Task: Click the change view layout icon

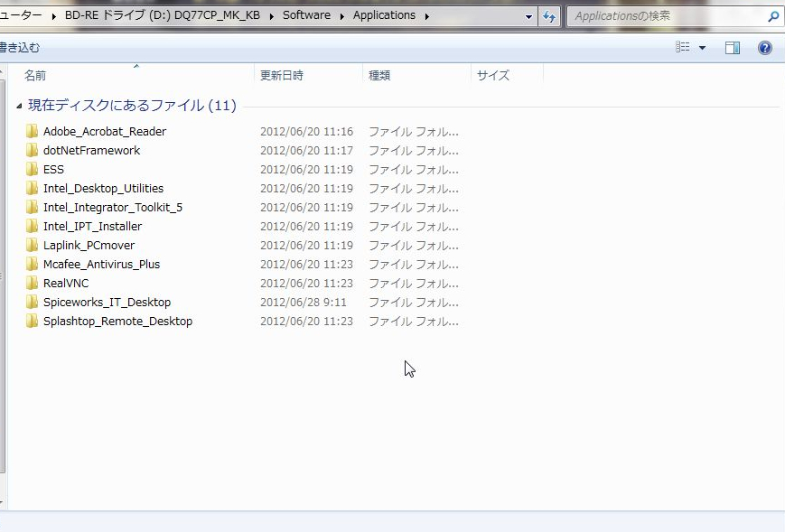Action: point(682,47)
